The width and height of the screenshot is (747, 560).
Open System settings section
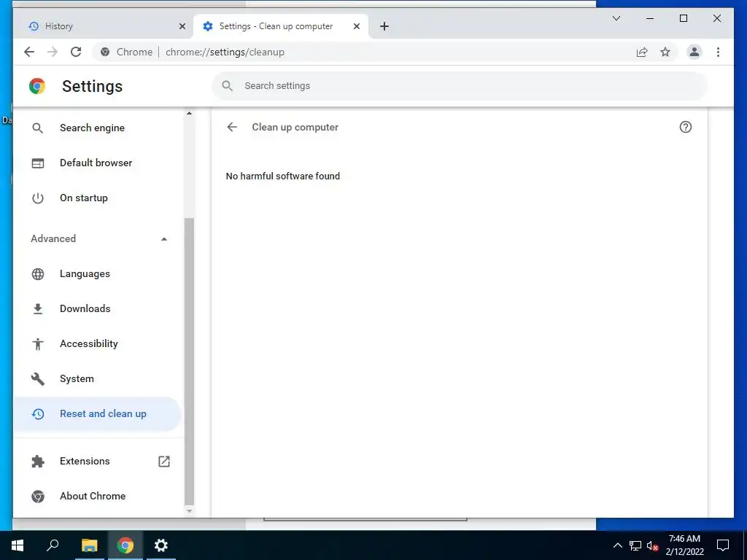point(97,378)
